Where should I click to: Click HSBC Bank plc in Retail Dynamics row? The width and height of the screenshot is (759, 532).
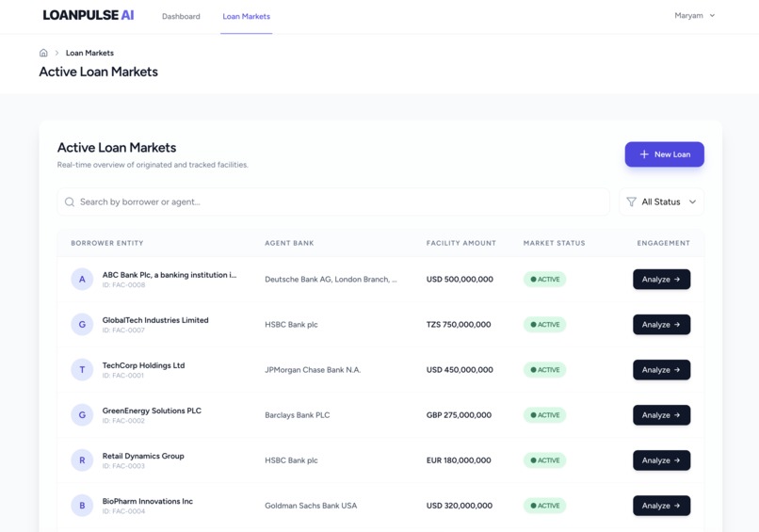(x=291, y=460)
